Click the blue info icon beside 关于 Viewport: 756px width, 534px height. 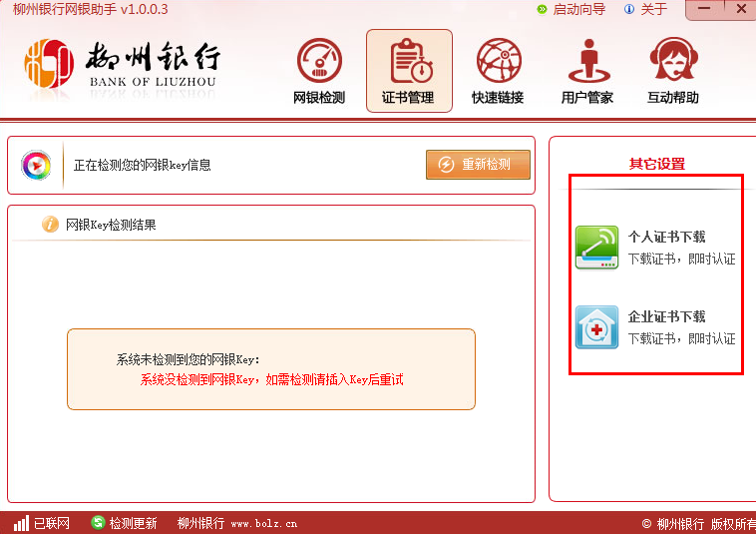click(629, 9)
